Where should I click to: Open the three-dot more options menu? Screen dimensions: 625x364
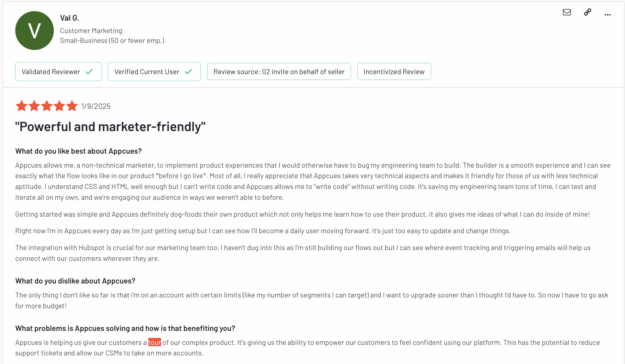pyautogui.click(x=607, y=15)
